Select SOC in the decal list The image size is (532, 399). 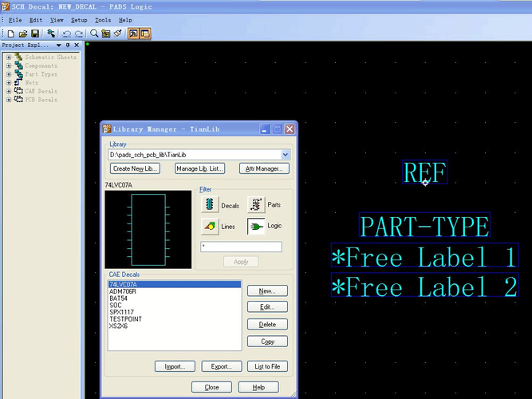pyautogui.click(x=175, y=305)
